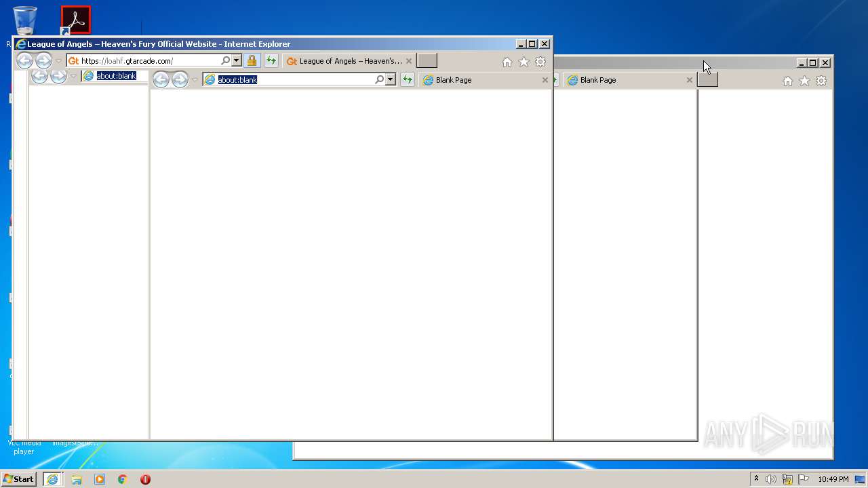Viewport: 868px width, 488px height.
Task: Click the volume speaker icon in the system tray
Action: click(771, 479)
